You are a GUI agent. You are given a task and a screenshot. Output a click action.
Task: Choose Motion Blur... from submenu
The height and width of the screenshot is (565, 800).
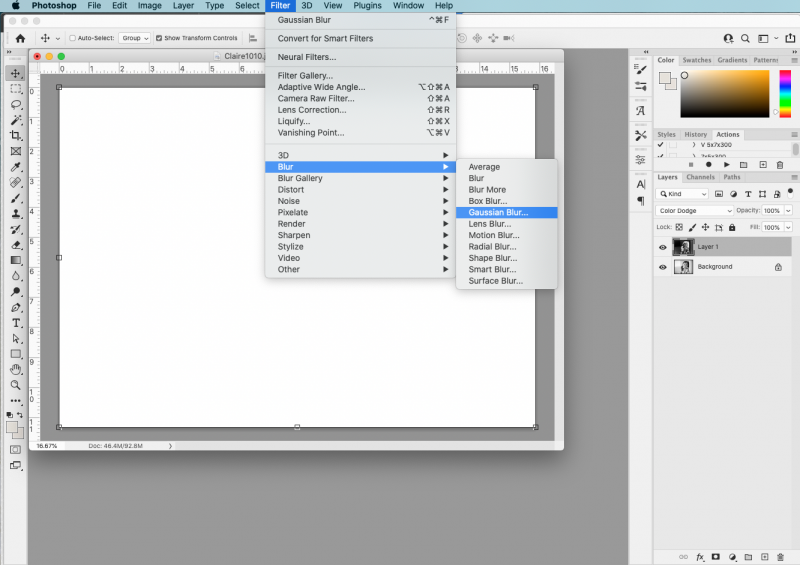click(507, 235)
